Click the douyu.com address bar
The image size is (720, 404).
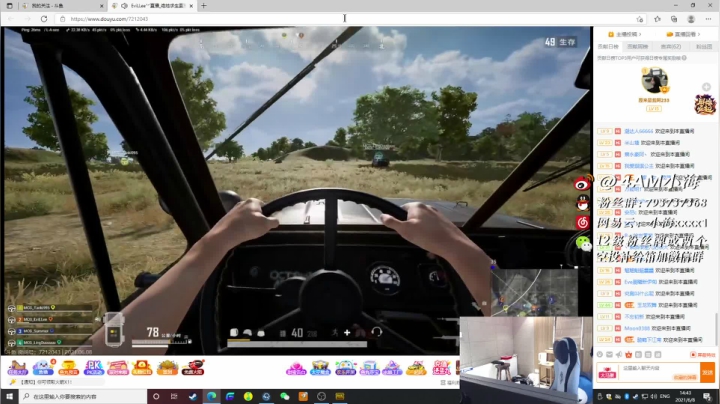(349, 19)
